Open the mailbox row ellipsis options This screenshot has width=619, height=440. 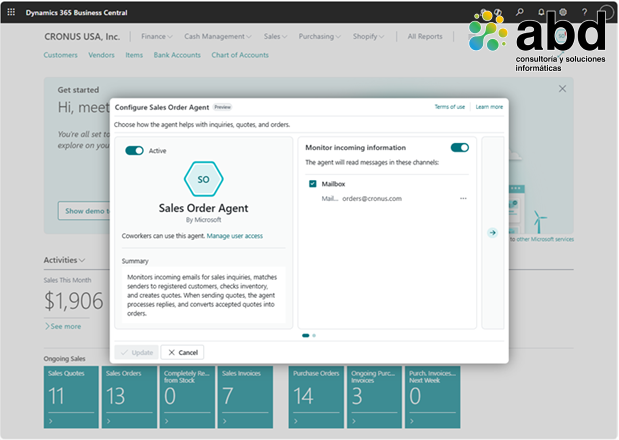pyautogui.click(x=463, y=198)
